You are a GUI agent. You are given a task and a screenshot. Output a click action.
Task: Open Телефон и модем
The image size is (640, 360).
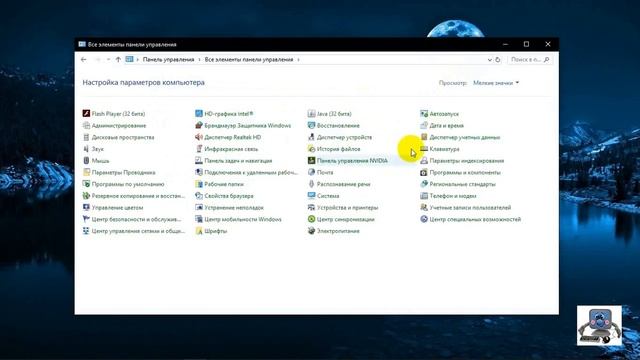[449, 196]
